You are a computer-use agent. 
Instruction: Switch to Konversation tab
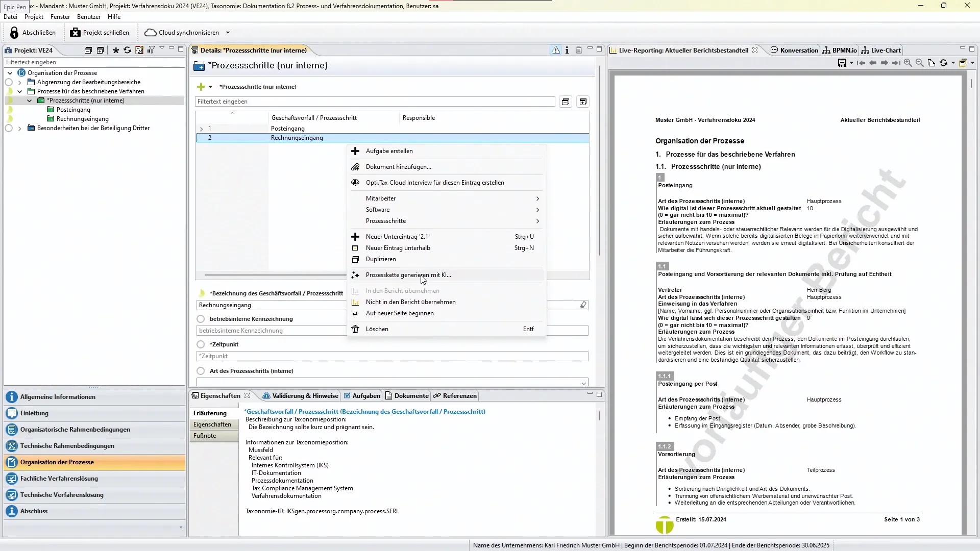794,50
